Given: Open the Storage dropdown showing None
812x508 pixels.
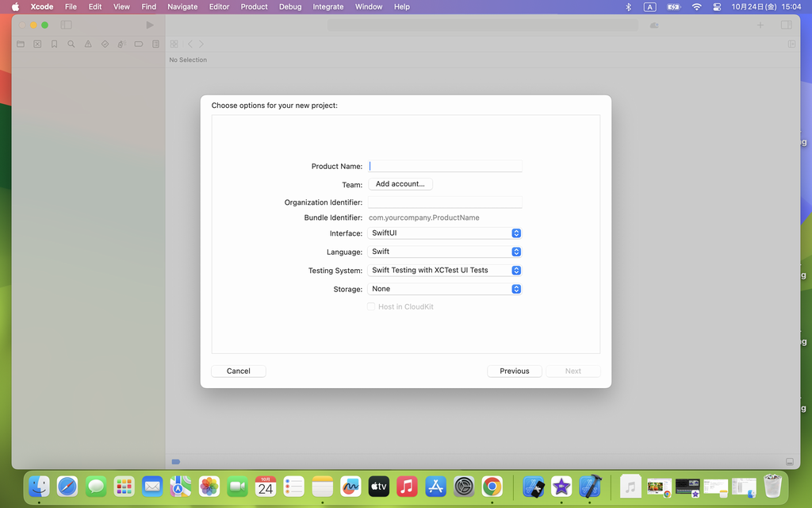Looking at the screenshot, I should pyautogui.click(x=445, y=289).
